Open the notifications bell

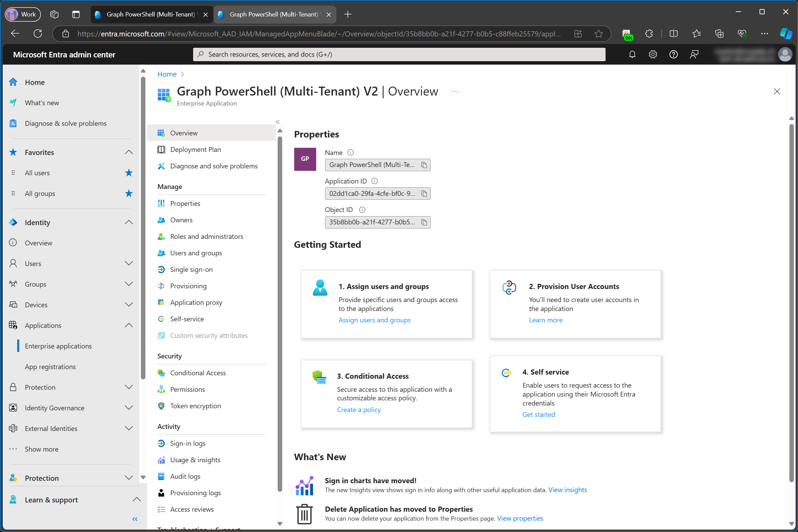click(632, 54)
